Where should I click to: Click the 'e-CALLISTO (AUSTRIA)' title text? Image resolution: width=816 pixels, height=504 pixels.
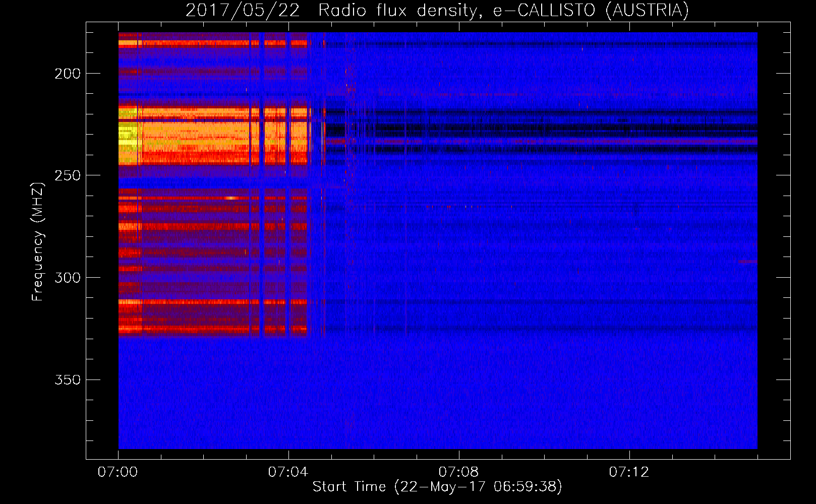click(x=591, y=11)
